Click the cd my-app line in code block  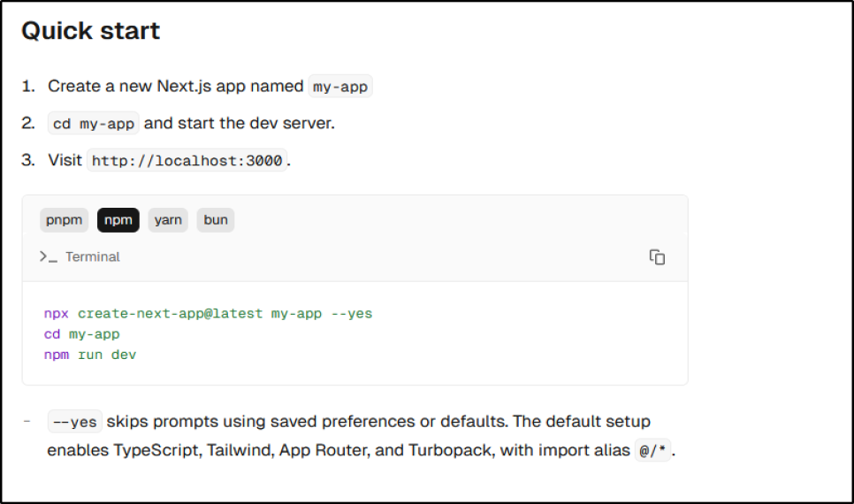[81, 334]
